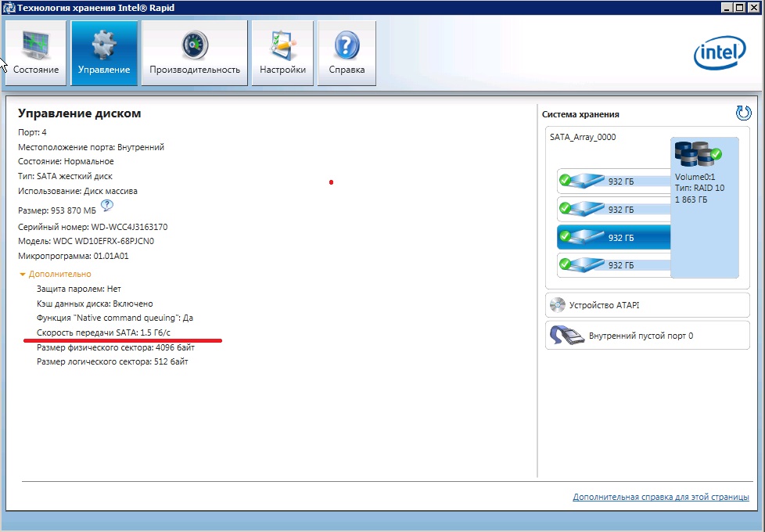Click Использование: Диск массива line
765x532 pixels.
(77, 191)
